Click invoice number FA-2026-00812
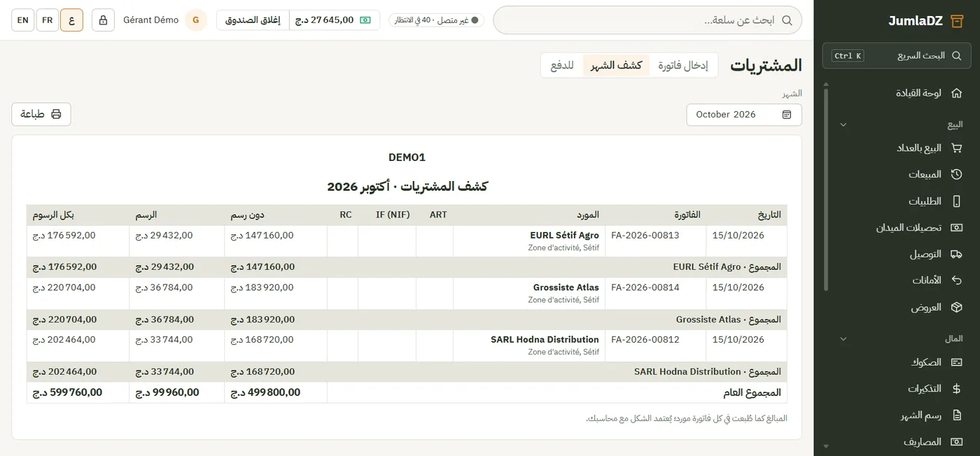 click(x=645, y=340)
